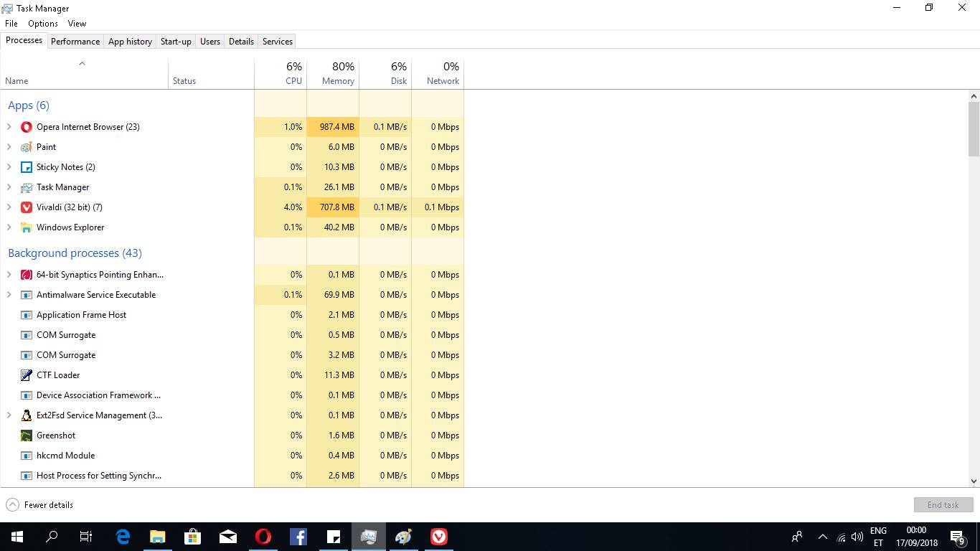Sort processes by the Name column
Viewport: 980px width, 551px height.
click(84, 73)
